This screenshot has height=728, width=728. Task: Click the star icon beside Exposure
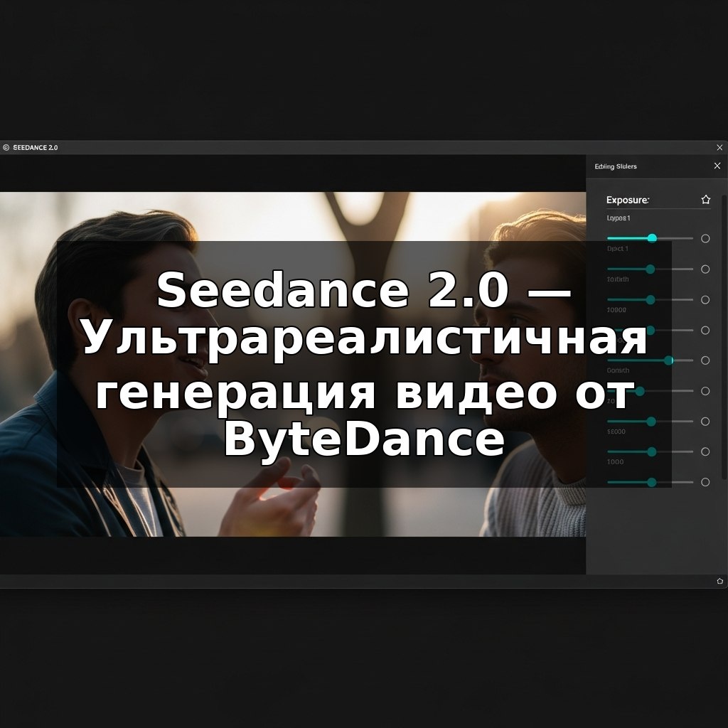click(706, 200)
